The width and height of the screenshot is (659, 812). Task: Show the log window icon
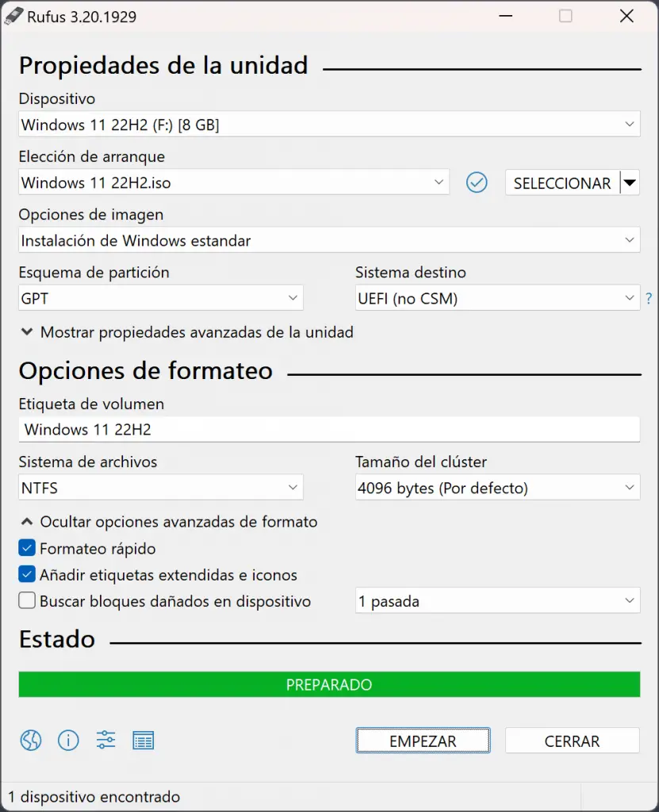143,741
